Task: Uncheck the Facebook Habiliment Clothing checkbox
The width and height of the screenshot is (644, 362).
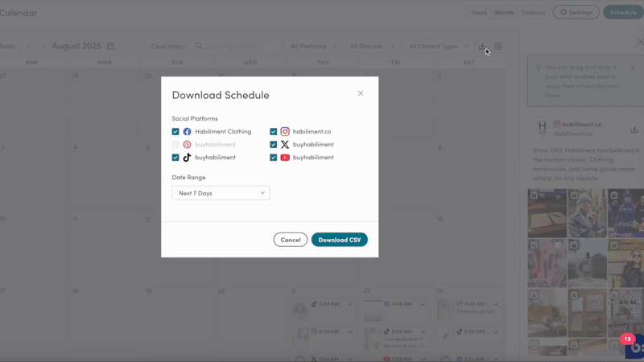Action: click(x=175, y=132)
